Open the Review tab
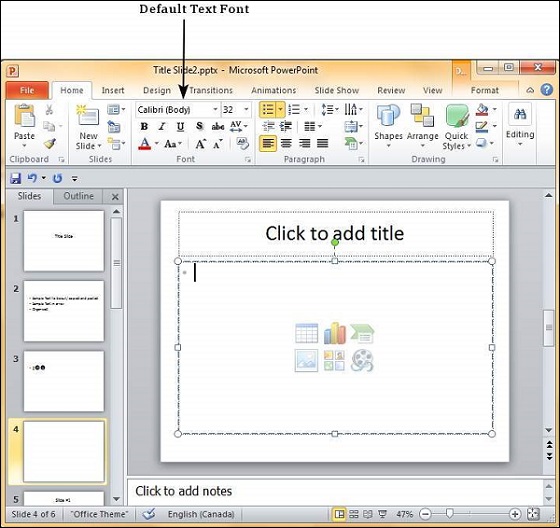Viewport: 560px width, 528px height. (x=391, y=90)
